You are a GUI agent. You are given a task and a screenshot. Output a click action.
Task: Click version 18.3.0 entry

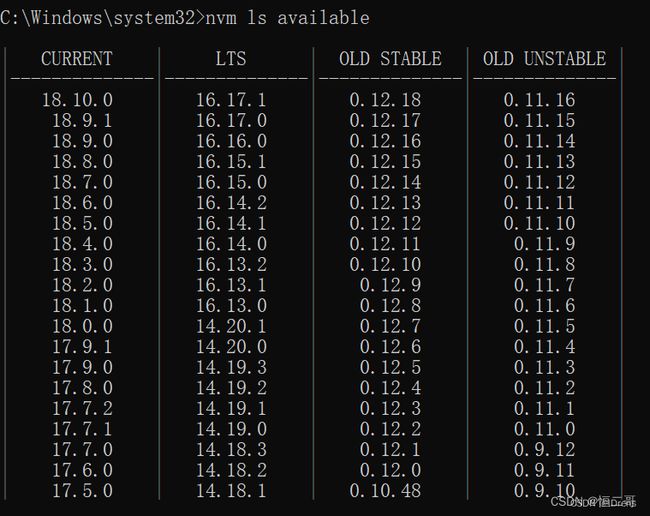point(82,264)
